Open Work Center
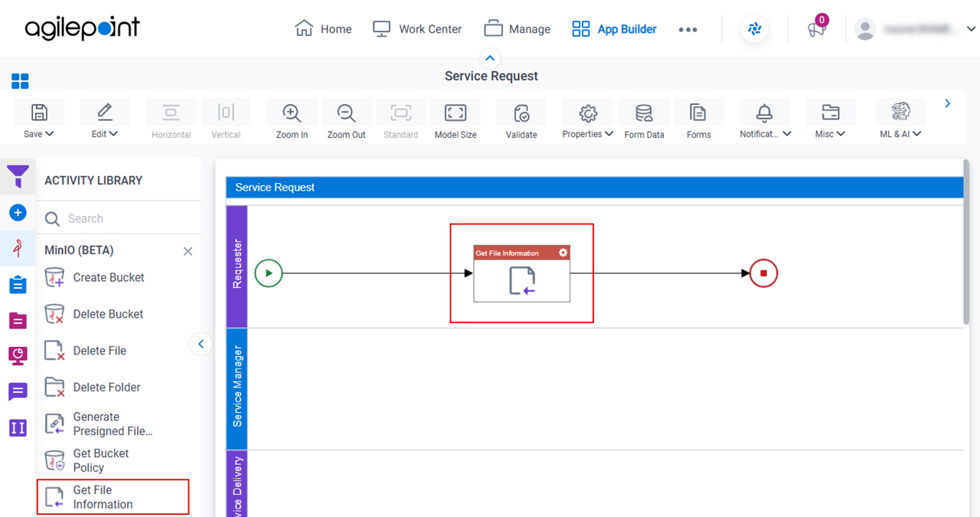 pyautogui.click(x=417, y=29)
